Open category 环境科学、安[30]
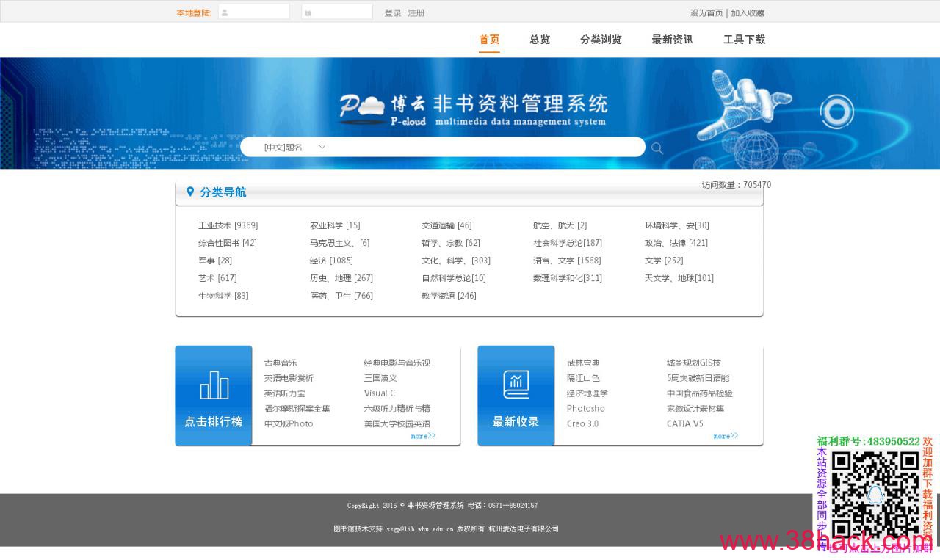 pyautogui.click(x=676, y=225)
